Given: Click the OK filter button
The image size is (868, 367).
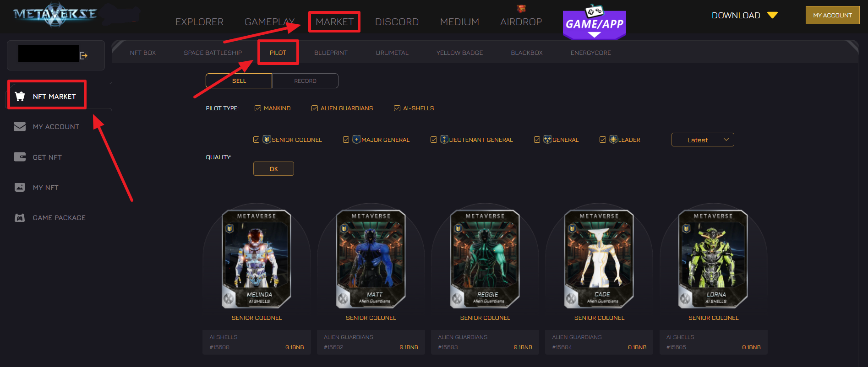Looking at the screenshot, I should [x=273, y=169].
